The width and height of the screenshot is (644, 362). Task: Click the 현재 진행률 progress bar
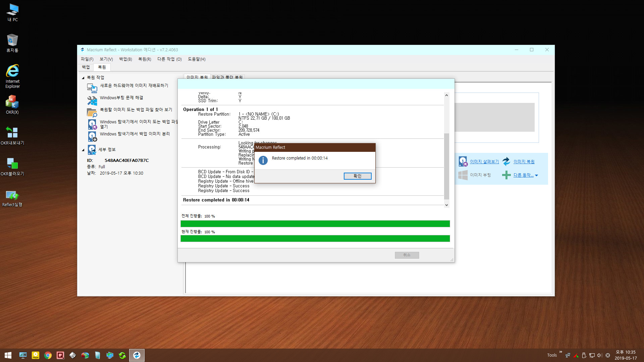315,238
